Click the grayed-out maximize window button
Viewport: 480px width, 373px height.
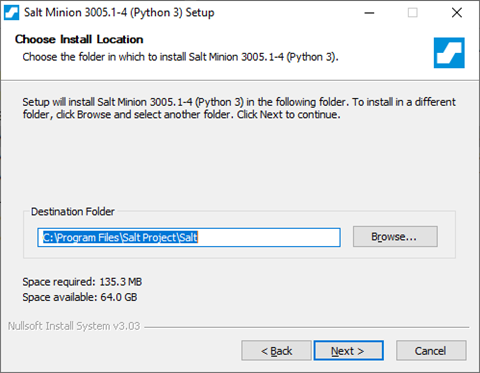click(x=413, y=13)
